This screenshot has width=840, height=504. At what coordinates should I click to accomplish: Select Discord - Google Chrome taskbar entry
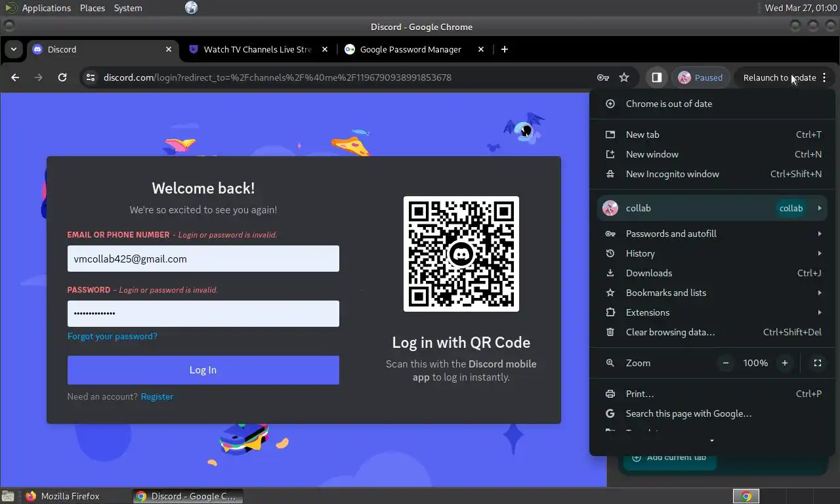click(188, 496)
